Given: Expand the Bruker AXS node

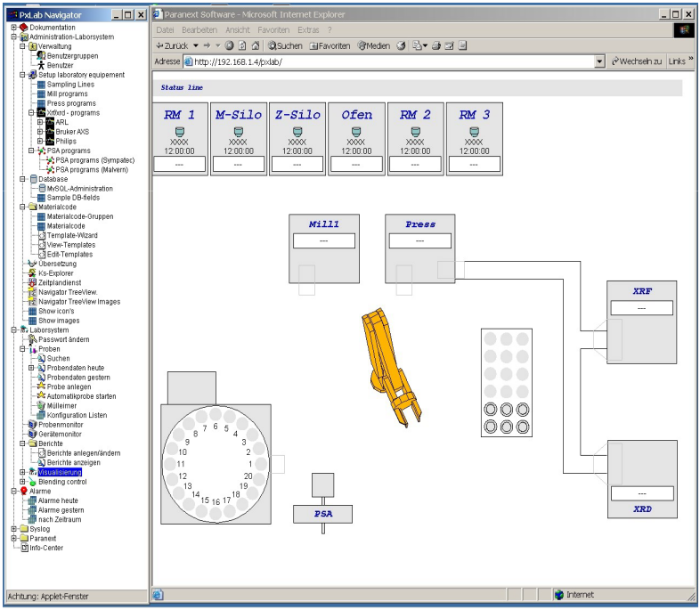Looking at the screenshot, I should coord(40,132).
